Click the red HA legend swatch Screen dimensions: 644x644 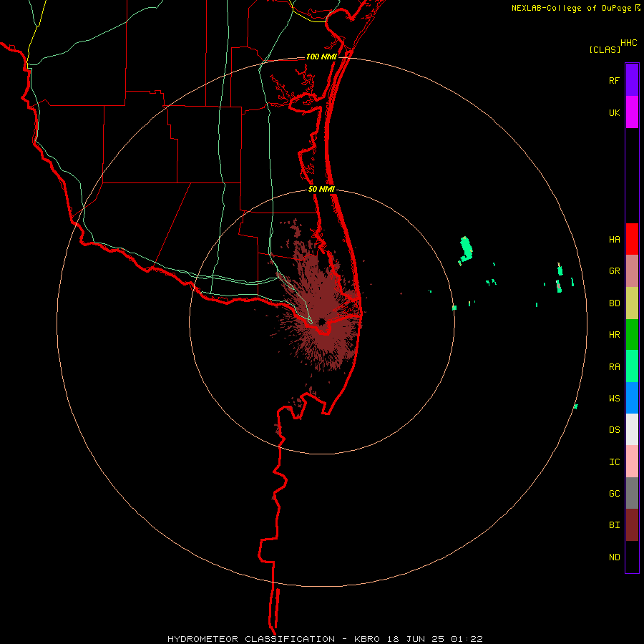(632, 239)
